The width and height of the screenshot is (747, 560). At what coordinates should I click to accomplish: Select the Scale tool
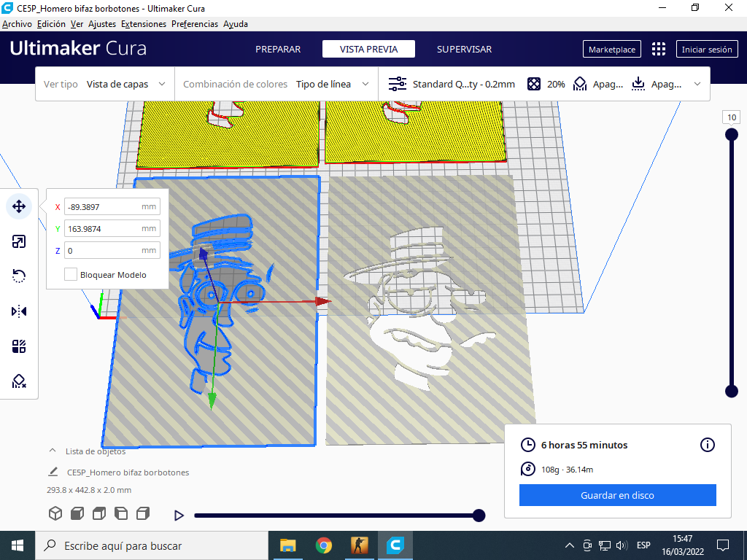[19, 241]
